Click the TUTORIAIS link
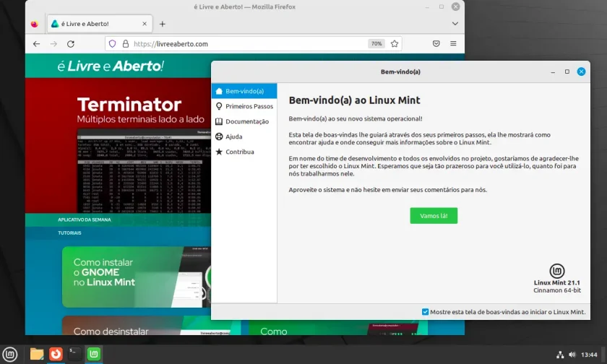The height and width of the screenshot is (364, 607). (69, 233)
